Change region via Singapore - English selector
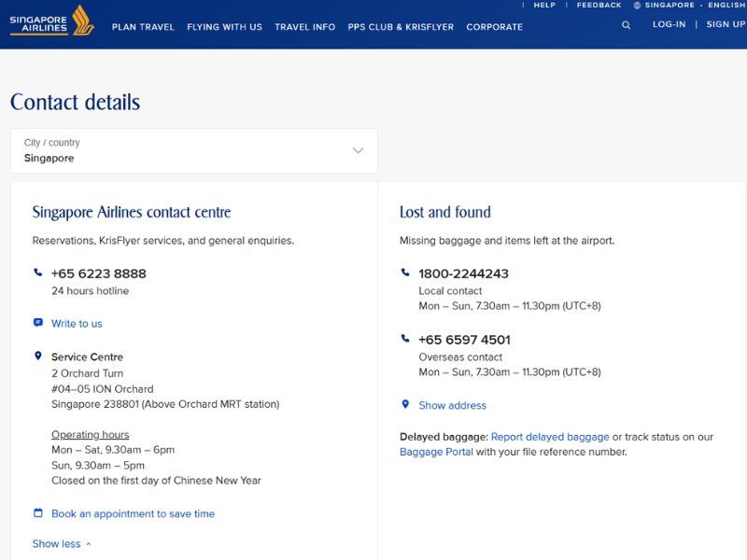Viewport: 747px width, 560px height. point(690,6)
